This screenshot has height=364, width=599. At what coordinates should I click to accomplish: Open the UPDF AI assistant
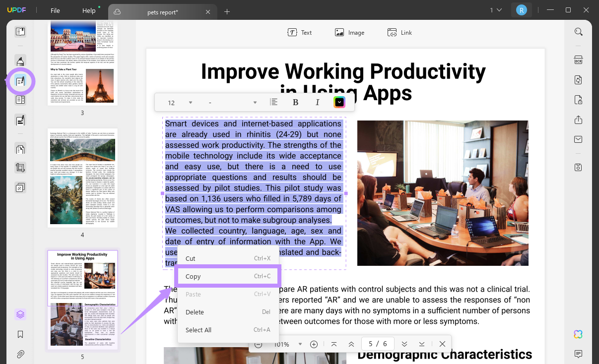578,334
